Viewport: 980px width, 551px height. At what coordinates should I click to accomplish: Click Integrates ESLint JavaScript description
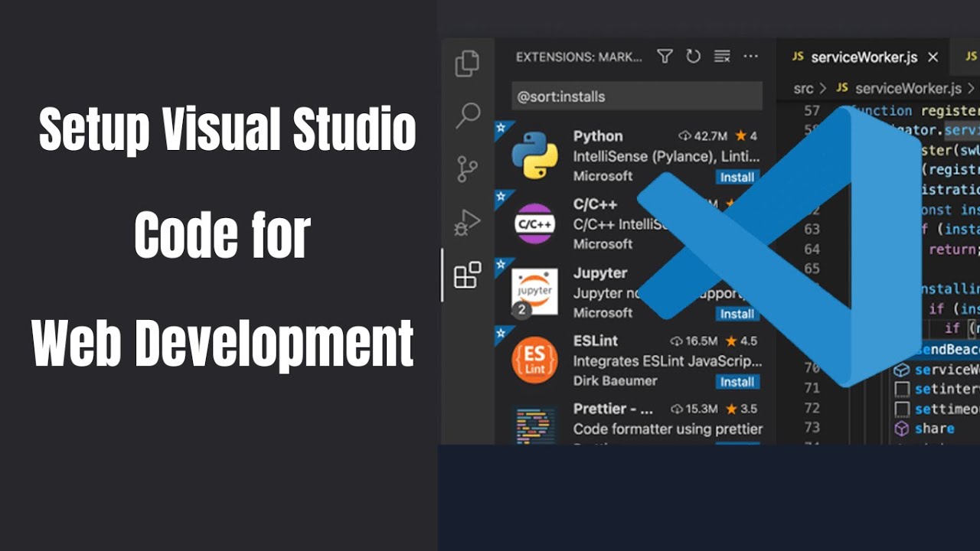coord(668,360)
